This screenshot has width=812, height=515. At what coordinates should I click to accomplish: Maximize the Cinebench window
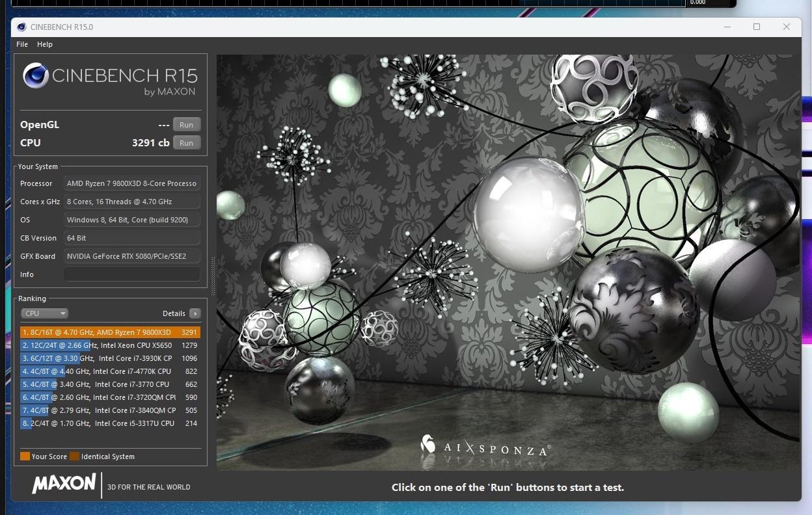click(x=757, y=27)
